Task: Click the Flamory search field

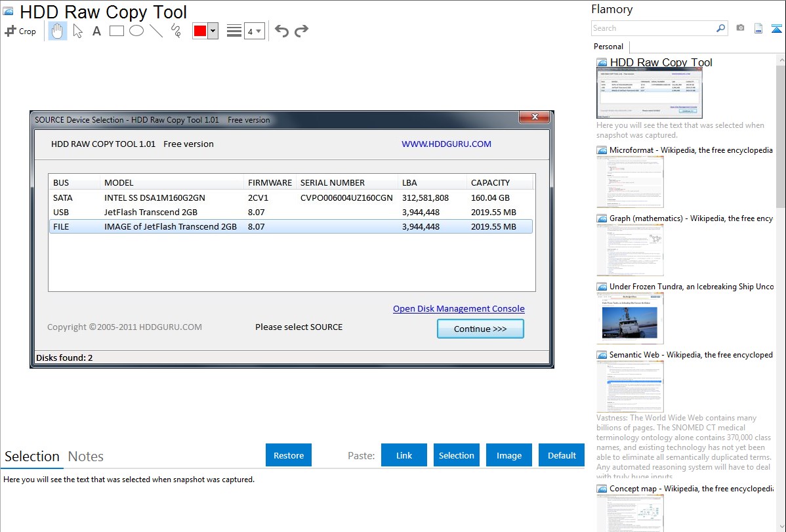Action: pyautogui.click(x=653, y=28)
